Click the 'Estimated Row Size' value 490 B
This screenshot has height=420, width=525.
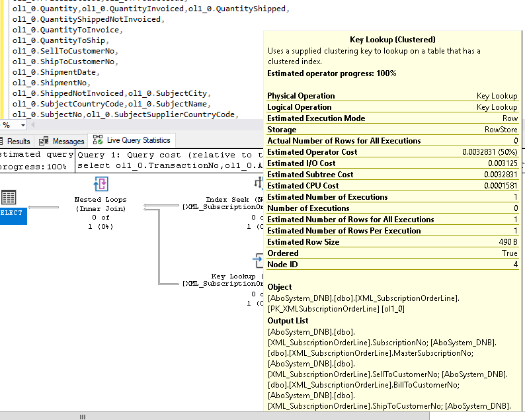pyautogui.click(x=508, y=242)
